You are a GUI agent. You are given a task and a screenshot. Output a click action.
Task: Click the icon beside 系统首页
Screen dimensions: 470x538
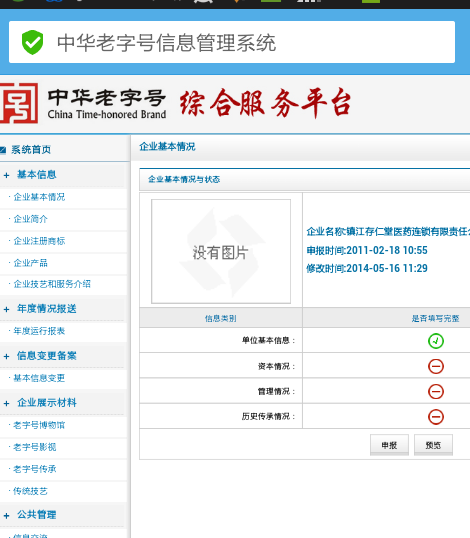3,150
